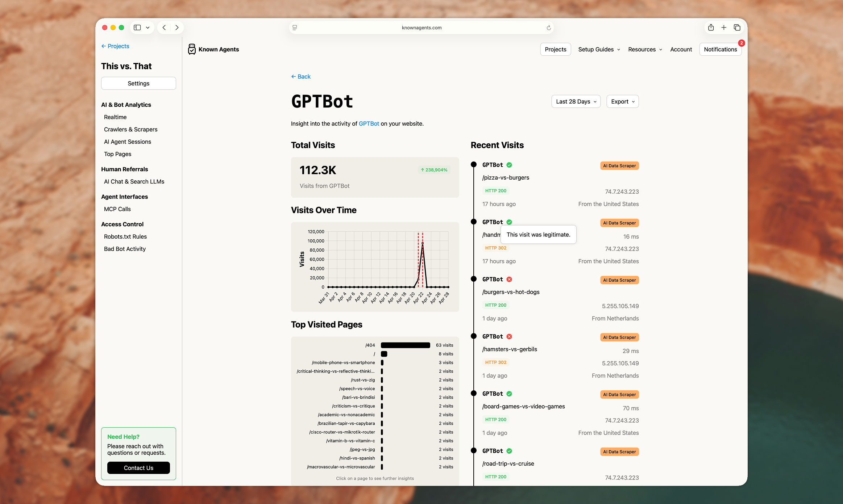Viewport: 843px width, 504px height.
Task: Click the website address bar
Action: click(x=421, y=28)
